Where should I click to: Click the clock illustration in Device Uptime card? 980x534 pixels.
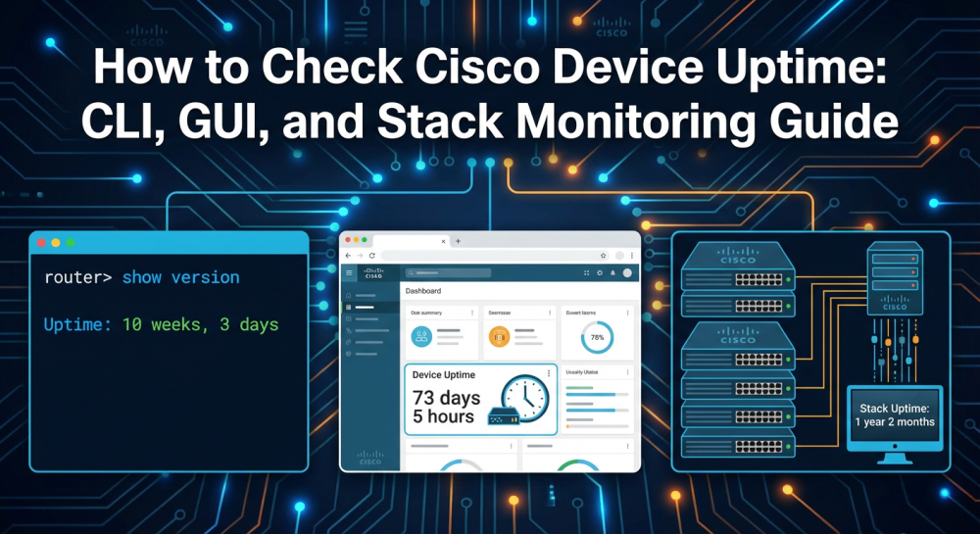pyautogui.click(x=525, y=397)
